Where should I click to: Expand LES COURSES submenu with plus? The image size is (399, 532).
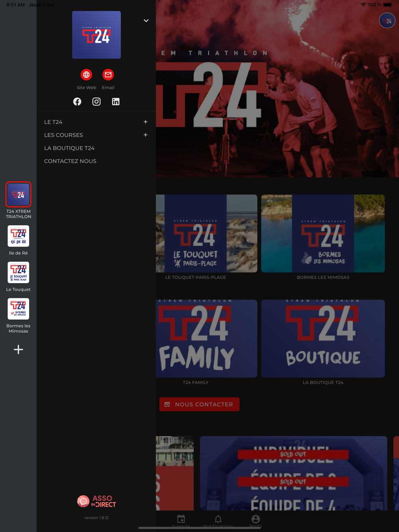click(x=146, y=135)
